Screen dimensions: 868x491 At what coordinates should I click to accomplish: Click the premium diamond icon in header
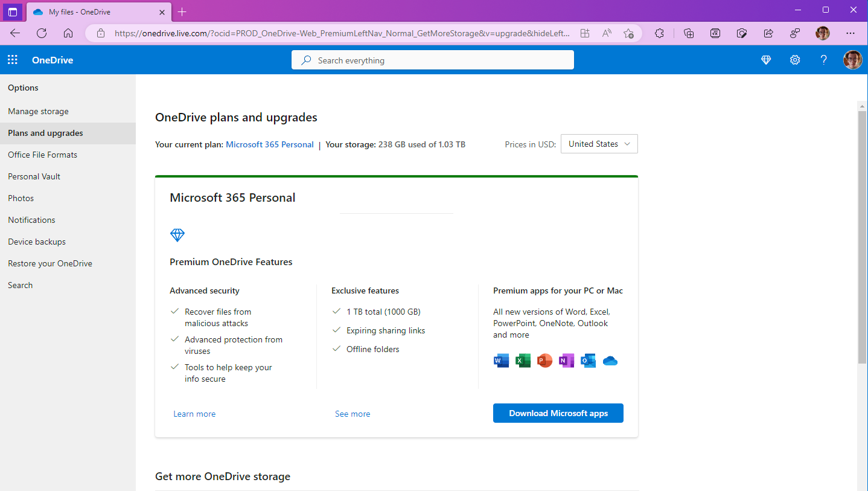tap(766, 60)
